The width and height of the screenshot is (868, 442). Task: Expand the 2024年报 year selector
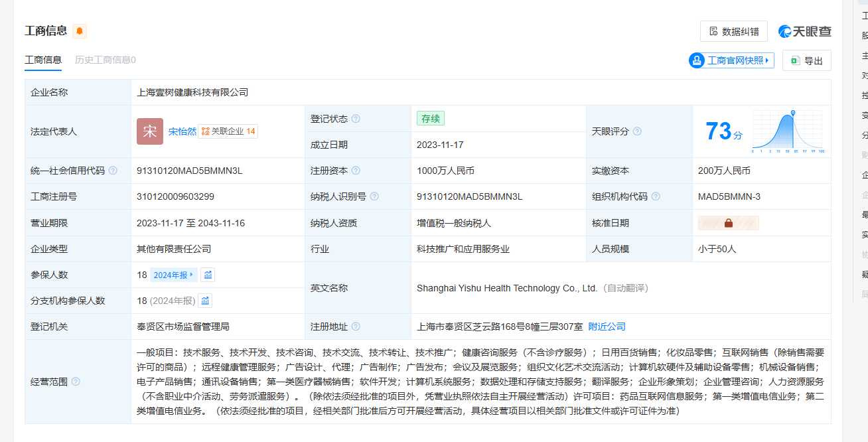pyautogui.click(x=173, y=275)
